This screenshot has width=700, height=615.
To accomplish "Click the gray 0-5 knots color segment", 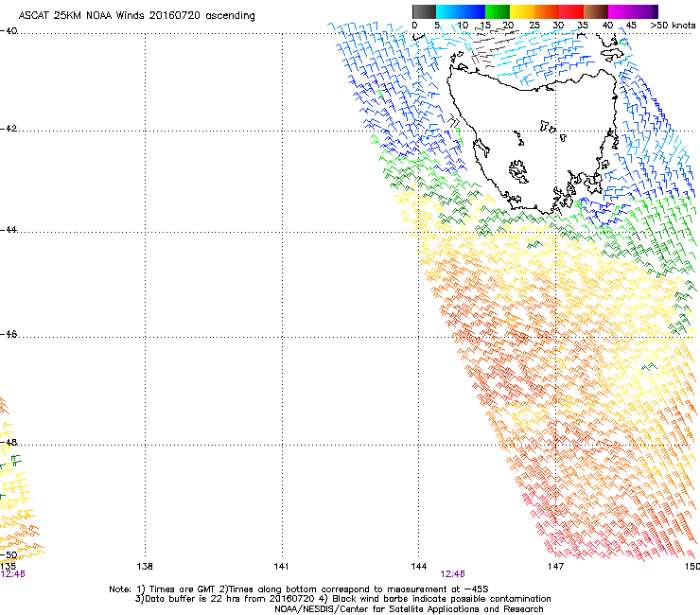I will coord(424,11).
